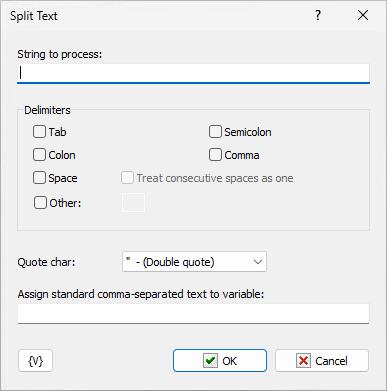Image resolution: width=387 pixels, height=391 pixels.
Task: Click the red X Cancel icon
Action: pyautogui.click(x=303, y=361)
